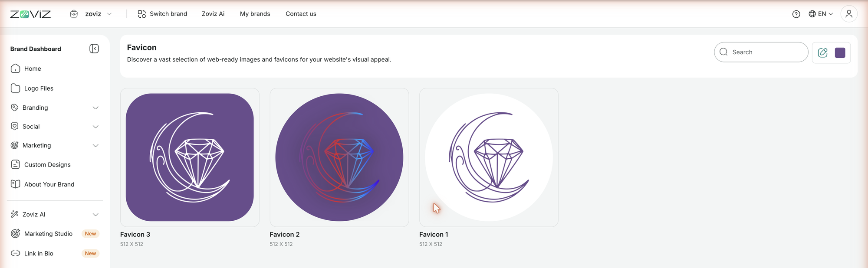Click the New badge beside Marketing Studio
The width and height of the screenshot is (868, 268).
click(90, 234)
